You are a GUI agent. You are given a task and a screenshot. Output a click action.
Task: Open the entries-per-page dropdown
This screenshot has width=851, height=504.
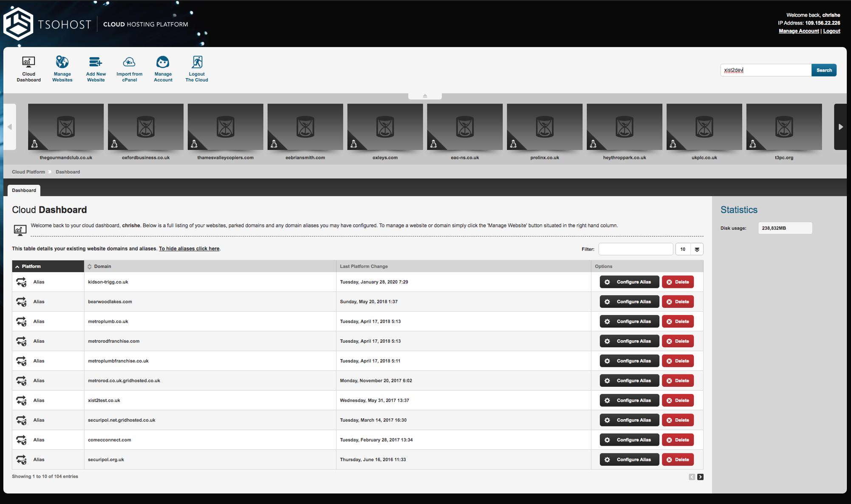point(697,249)
